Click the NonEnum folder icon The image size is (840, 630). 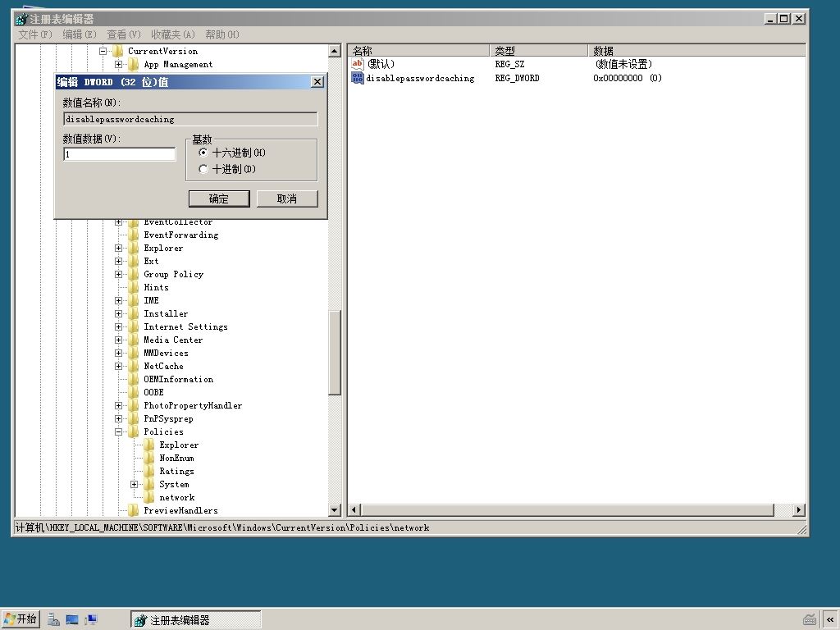[x=149, y=458]
